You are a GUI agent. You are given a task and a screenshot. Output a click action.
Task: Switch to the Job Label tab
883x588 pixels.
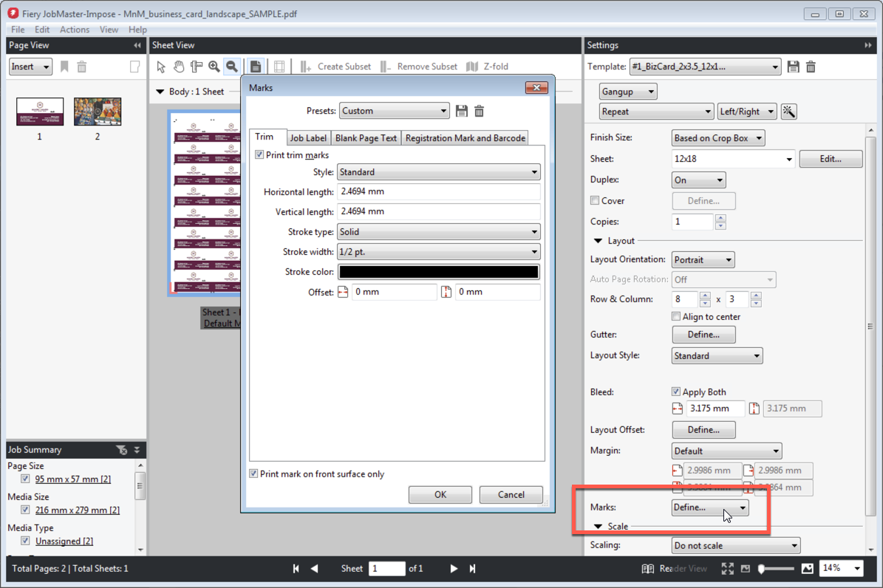click(307, 138)
